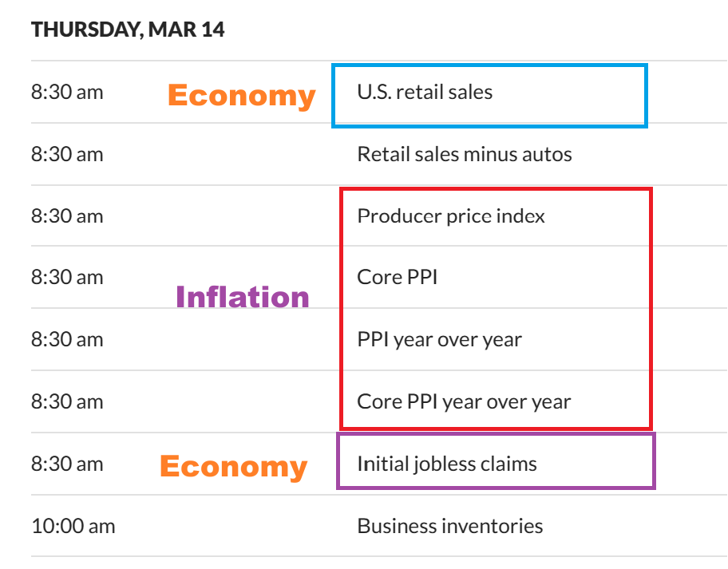
Task: Click the time for Core PPI year over year
Action: (67, 401)
